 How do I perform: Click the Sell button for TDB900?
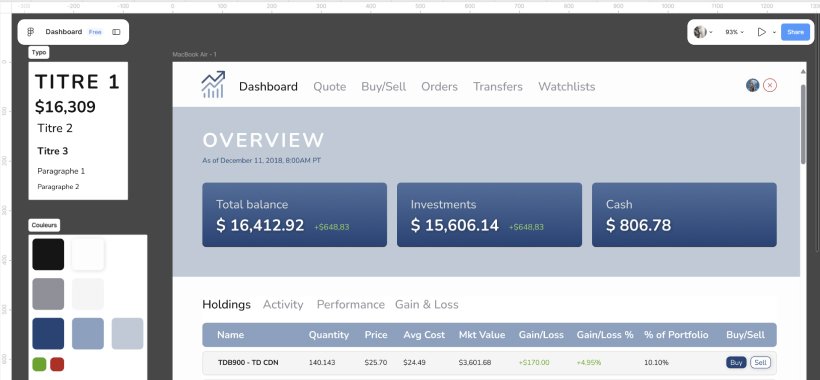point(760,362)
